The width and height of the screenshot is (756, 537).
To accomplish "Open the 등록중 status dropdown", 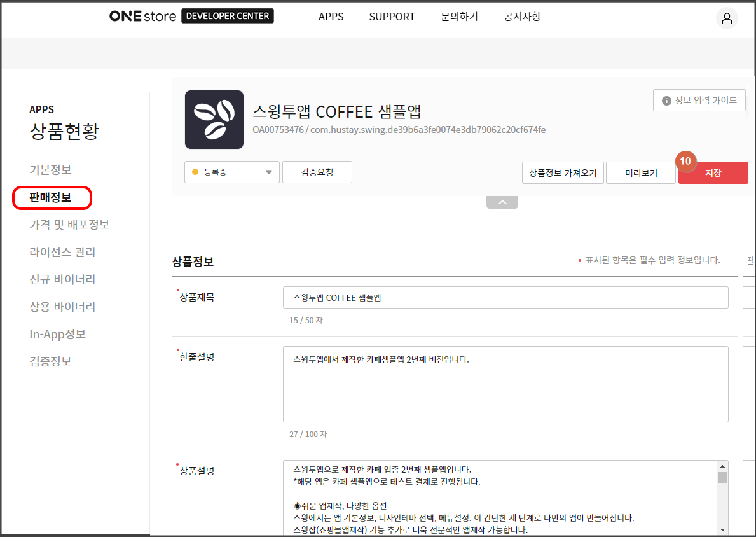I will click(268, 172).
